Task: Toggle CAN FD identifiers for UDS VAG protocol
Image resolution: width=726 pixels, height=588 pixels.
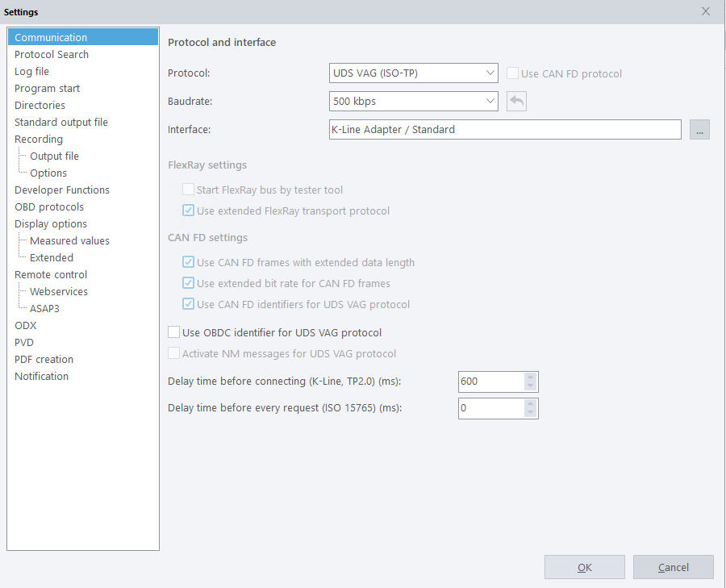Action: pyautogui.click(x=188, y=304)
